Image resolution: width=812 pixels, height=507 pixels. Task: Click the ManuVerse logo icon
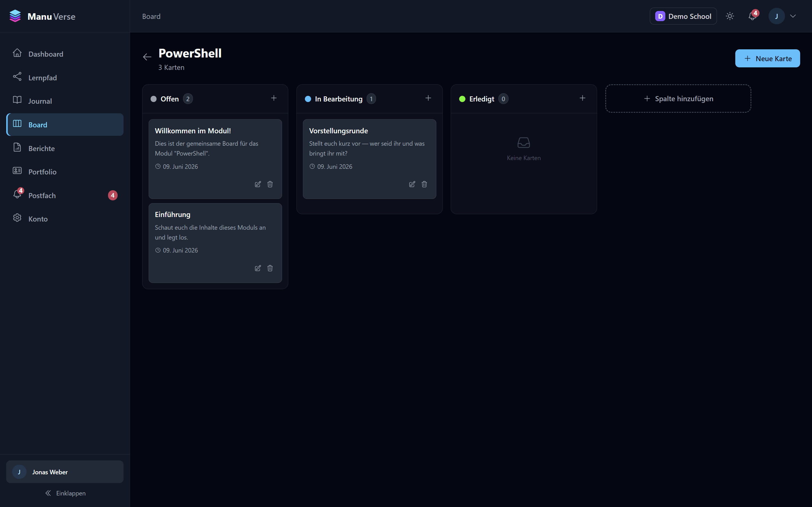click(x=15, y=16)
